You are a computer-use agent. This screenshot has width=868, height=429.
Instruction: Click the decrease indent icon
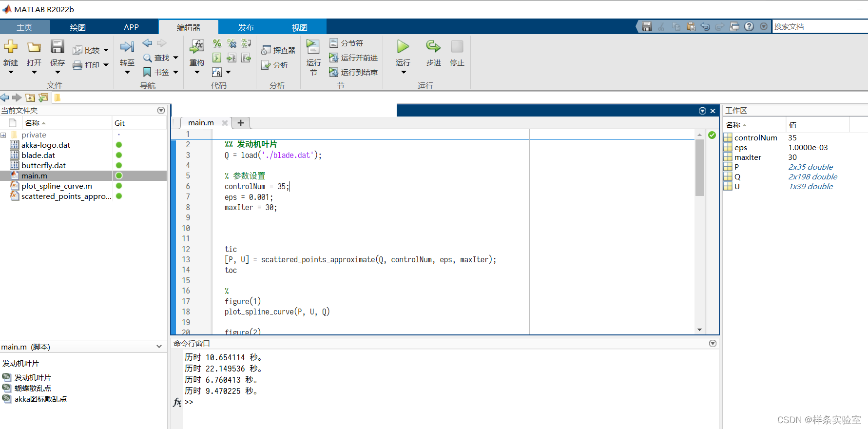[x=247, y=58]
